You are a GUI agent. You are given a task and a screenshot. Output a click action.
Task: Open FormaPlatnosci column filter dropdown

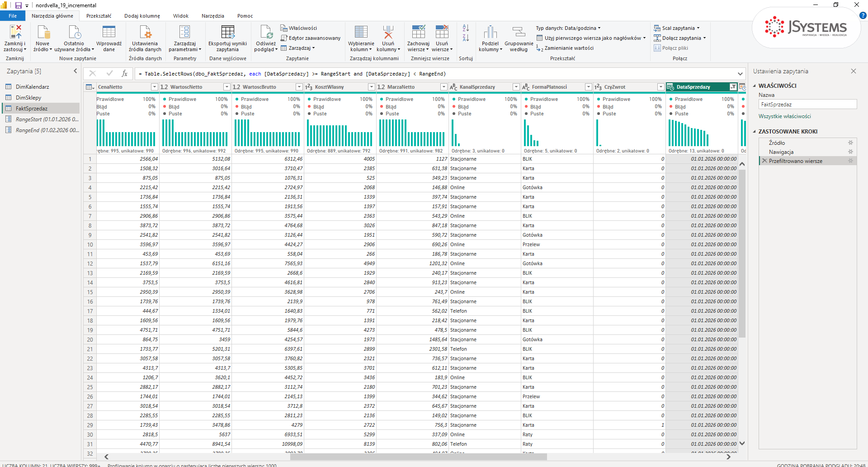coord(588,87)
